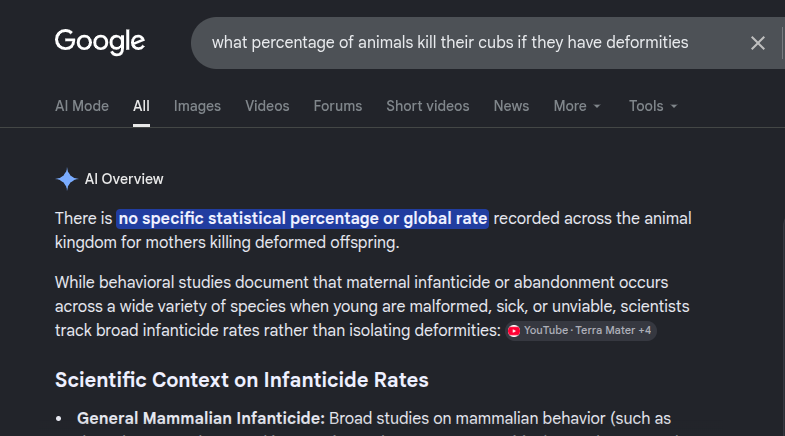Click 'Scientific Context on Infanticide Rates' heading

point(242,380)
